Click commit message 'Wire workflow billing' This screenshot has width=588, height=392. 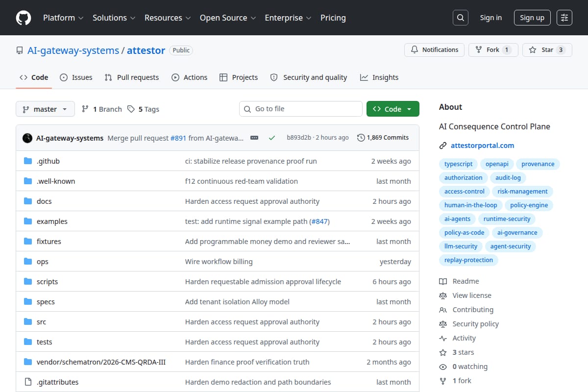pyautogui.click(x=219, y=262)
